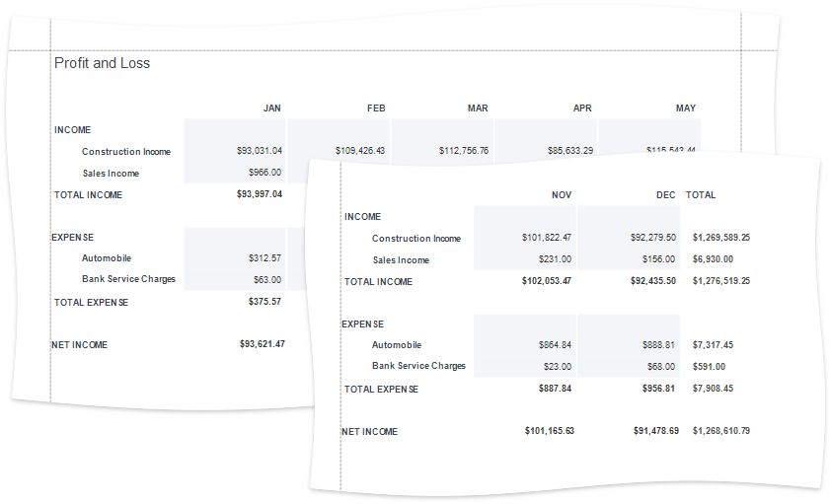Click the $375.57 total expense value
This screenshot has height=504, width=831.
[264, 302]
